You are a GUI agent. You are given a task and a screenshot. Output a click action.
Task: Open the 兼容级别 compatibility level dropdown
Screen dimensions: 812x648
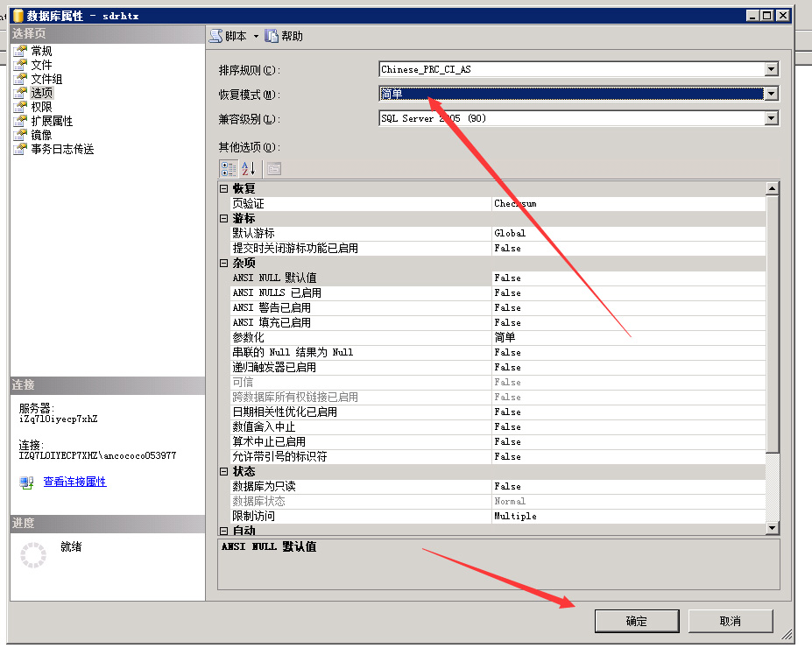[771, 118]
